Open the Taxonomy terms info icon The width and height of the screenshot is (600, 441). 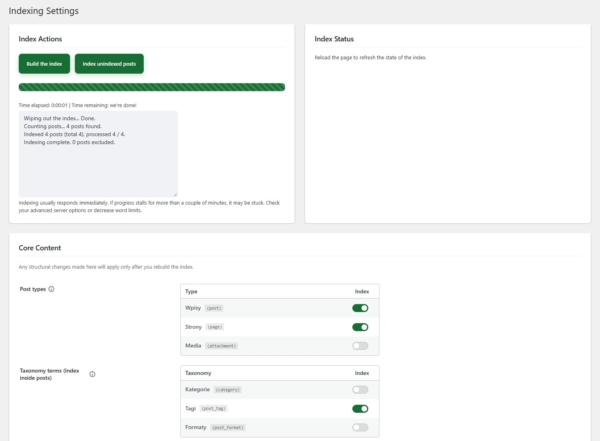click(92, 374)
